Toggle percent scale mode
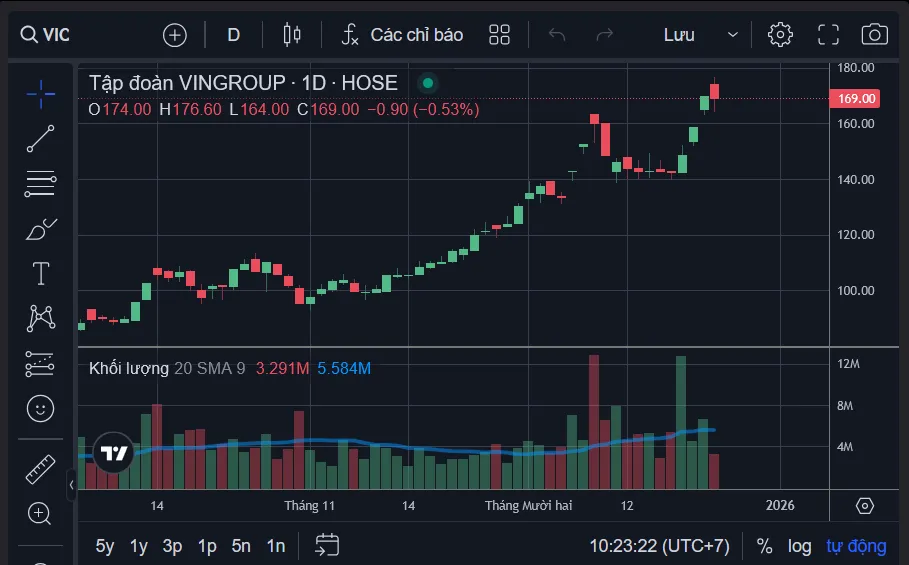 (x=765, y=546)
